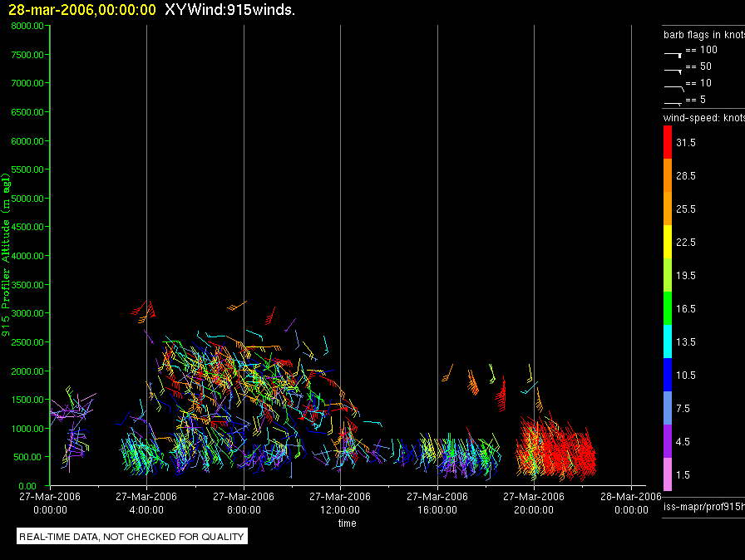This screenshot has width=745, height=560.
Task: Click the 3000.00 altitude tick label
Action: [27, 313]
